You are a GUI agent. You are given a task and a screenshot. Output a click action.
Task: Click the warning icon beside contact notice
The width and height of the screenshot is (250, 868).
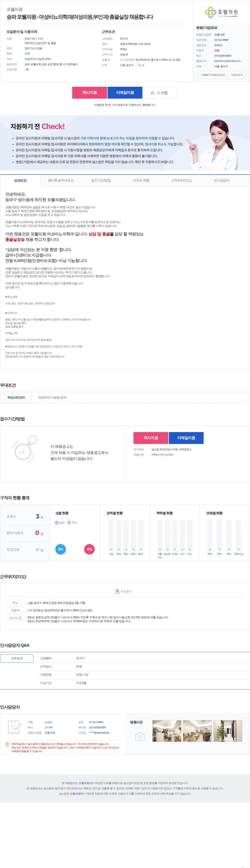click(x=7, y=744)
